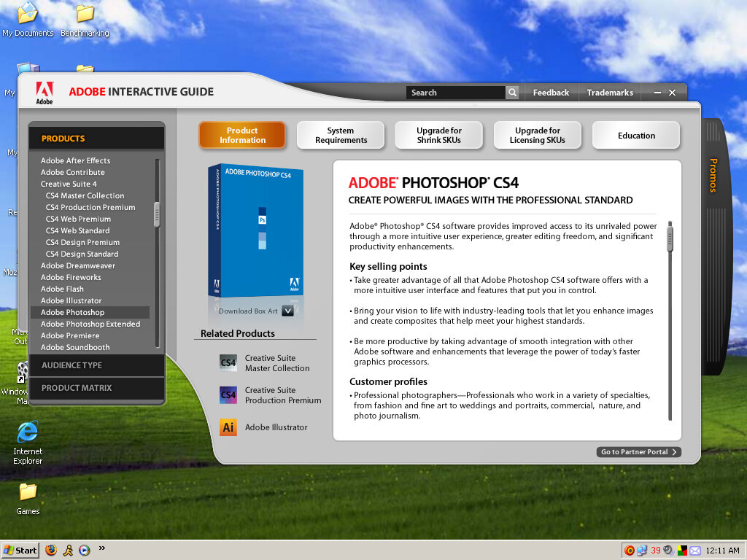Select Adobe Contribute in products list
The width and height of the screenshot is (747, 560).
(x=72, y=172)
